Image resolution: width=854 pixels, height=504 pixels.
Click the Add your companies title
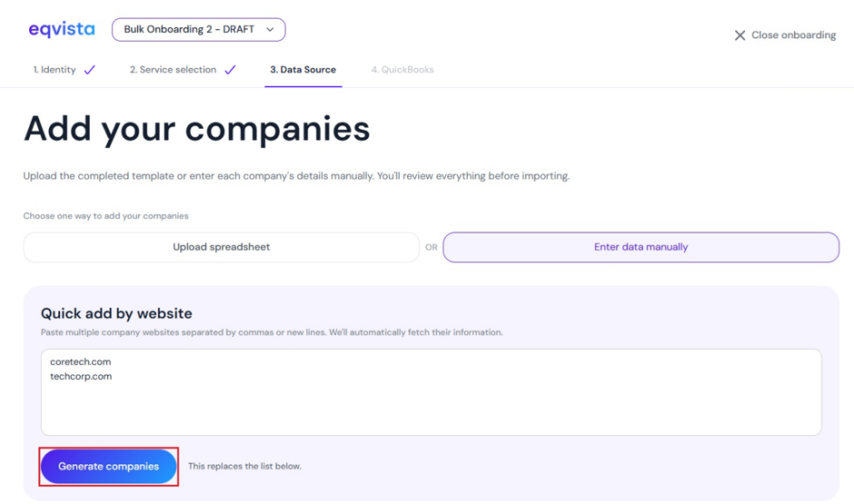click(x=196, y=130)
